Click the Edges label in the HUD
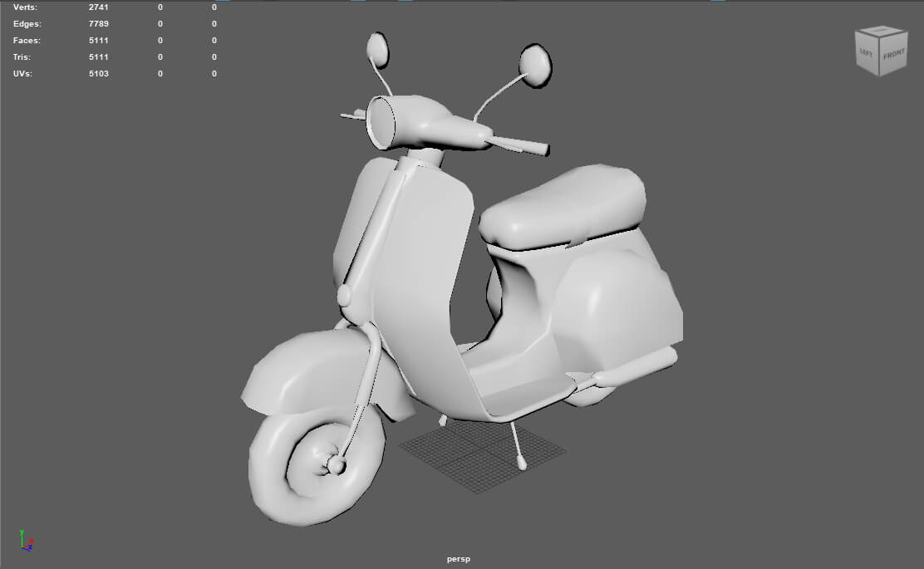The image size is (924, 569). coord(27,23)
